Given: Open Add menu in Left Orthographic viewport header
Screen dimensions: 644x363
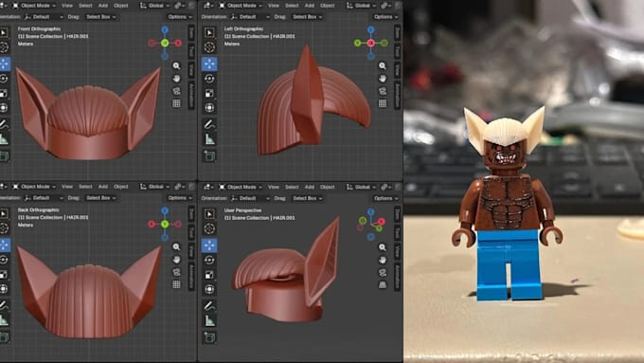Looking at the screenshot, I should (x=310, y=6).
